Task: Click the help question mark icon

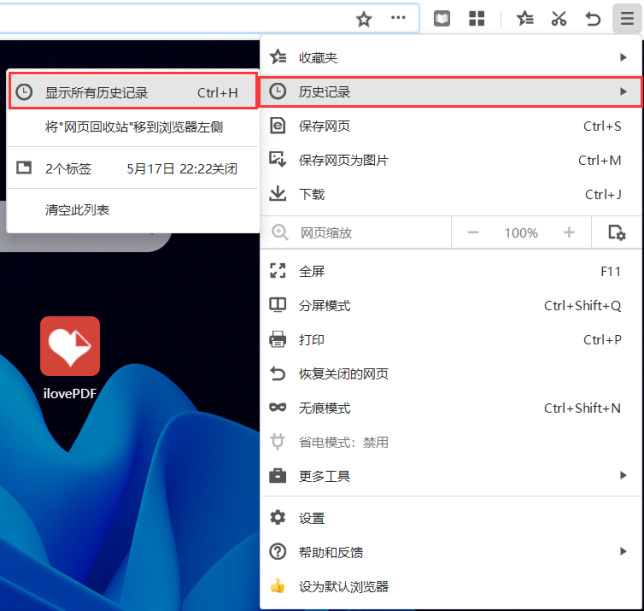Action: (x=278, y=551)
